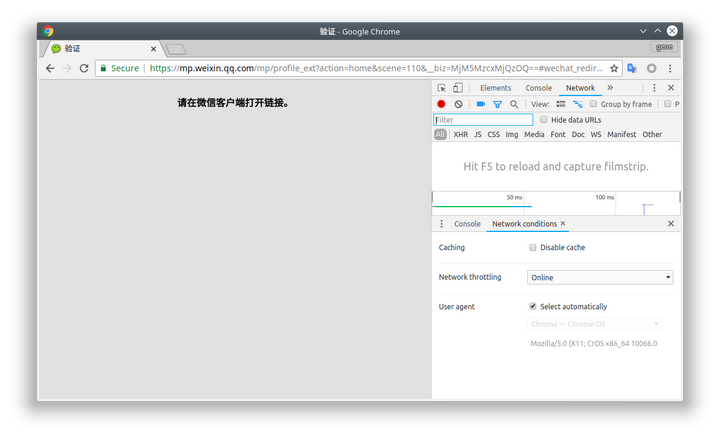This screenshot has width=720, height=438.
Task: Toggle the overview waterfall view icon
Action: click(578, 104)
